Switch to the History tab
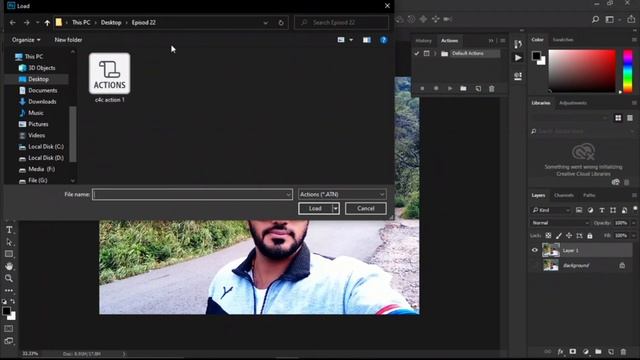 423,40
